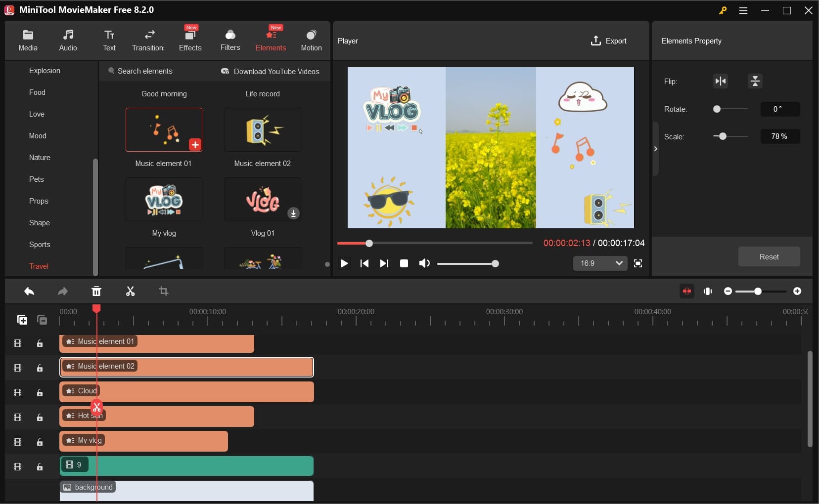Viewport: 819px width, 504px height.
Task: Switch to the Text tab
Action: pos(109,41)
